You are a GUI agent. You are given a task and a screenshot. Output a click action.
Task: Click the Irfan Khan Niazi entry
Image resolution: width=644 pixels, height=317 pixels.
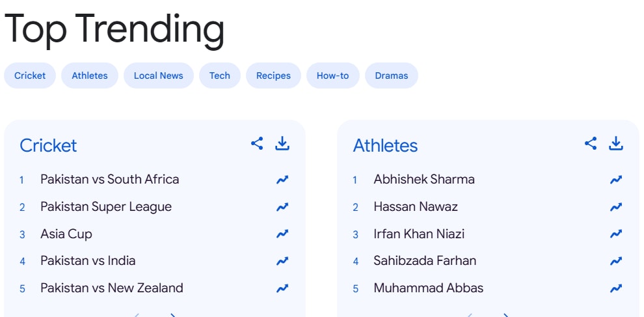click(418, 234)
